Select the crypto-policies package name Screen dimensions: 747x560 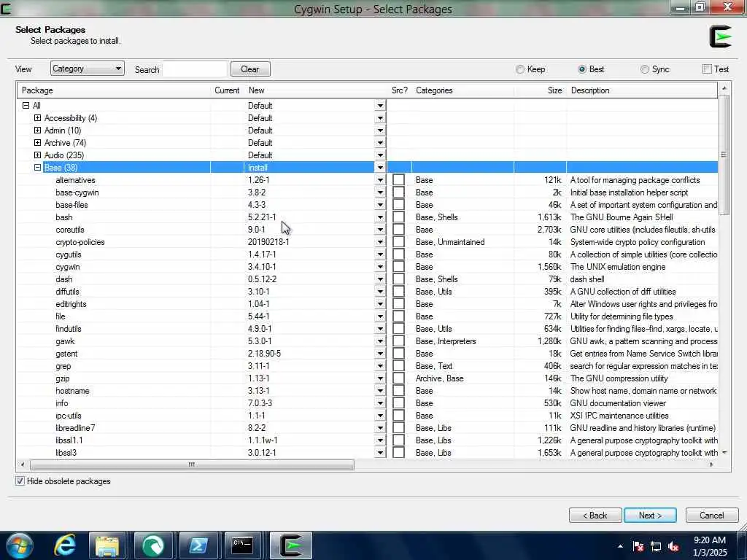point(80,242)
